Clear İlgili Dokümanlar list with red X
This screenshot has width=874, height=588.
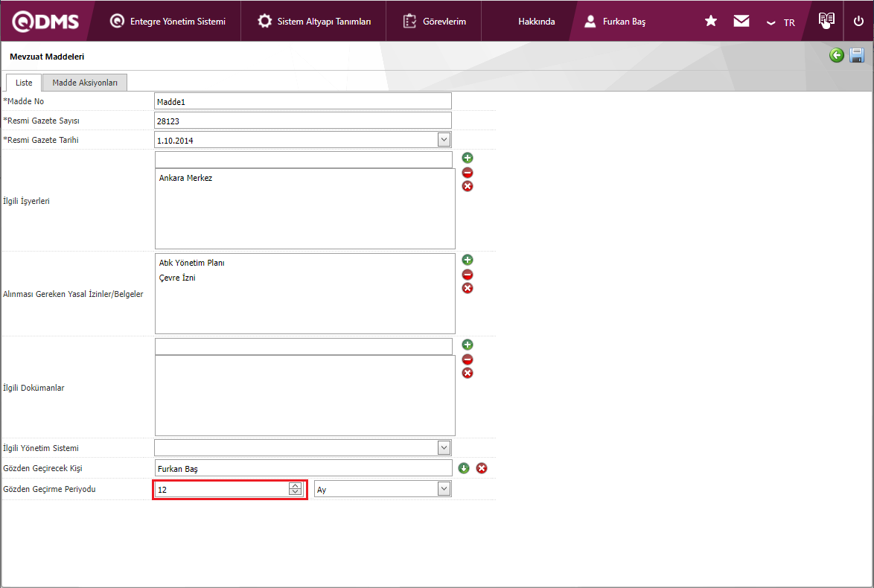[x=468, y=373]
